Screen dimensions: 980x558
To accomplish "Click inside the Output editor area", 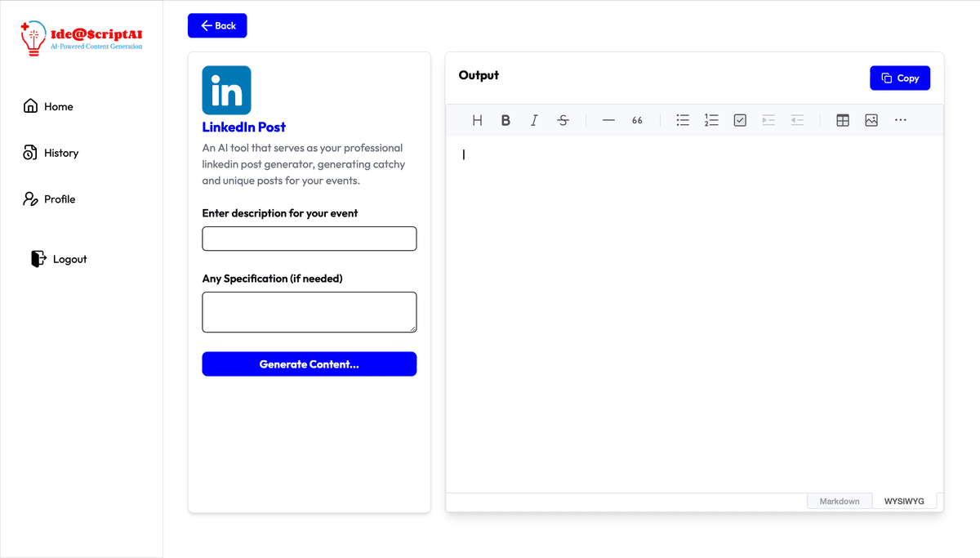I will click(x=694, y=314).
